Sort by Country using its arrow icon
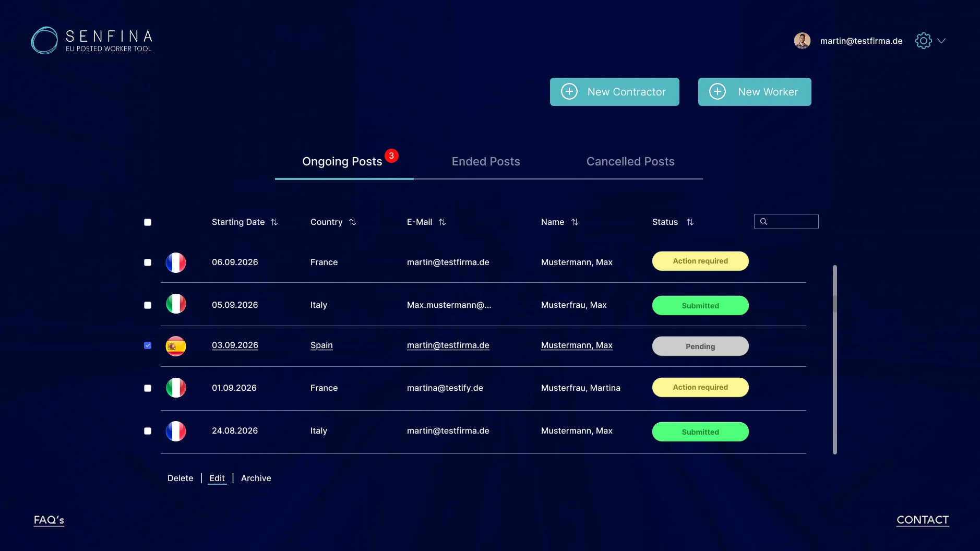980x551 pixels. pos(352,222)
